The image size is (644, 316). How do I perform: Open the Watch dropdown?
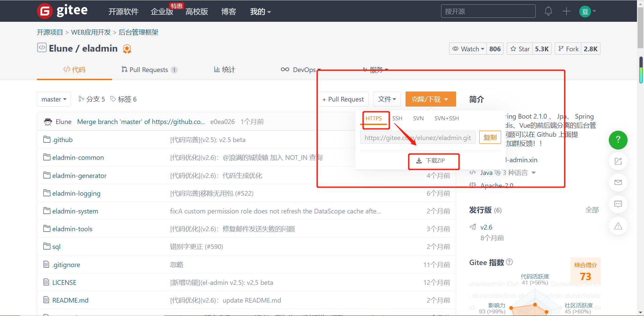(x=468, y=49)
